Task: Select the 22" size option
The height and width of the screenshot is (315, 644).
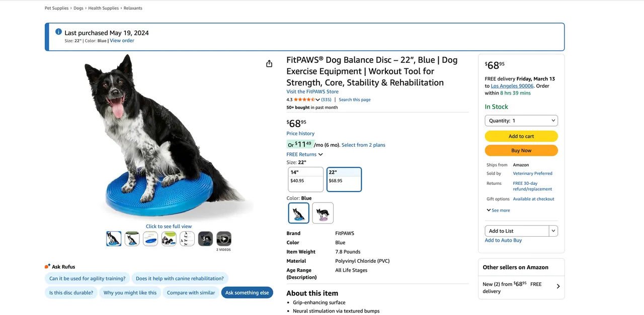Action: click(344, 179)
